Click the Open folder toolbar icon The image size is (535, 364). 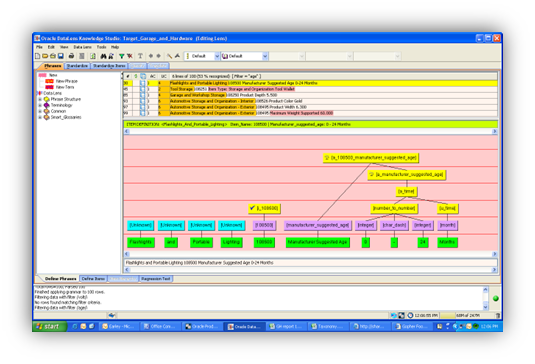point(45,56)
